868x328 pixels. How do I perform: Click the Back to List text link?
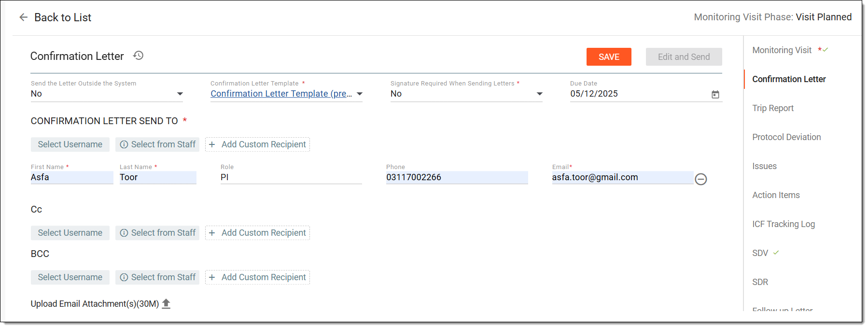point(63,17)
